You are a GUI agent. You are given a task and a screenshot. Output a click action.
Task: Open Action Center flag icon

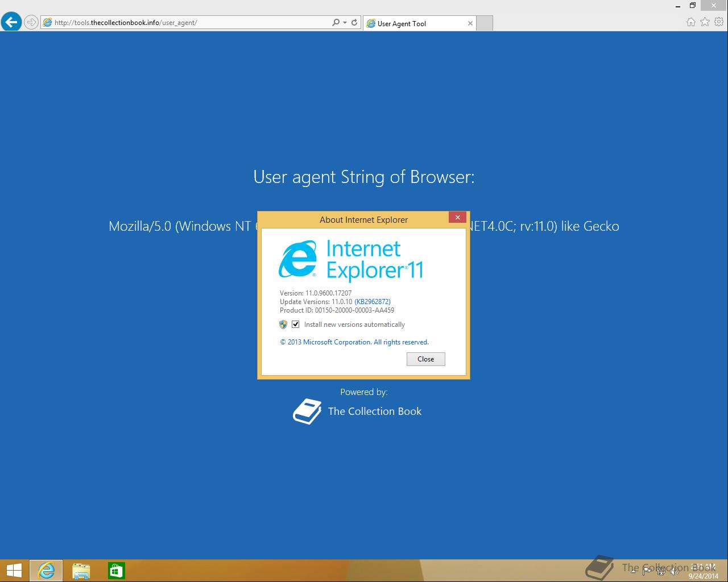(648, 571)
